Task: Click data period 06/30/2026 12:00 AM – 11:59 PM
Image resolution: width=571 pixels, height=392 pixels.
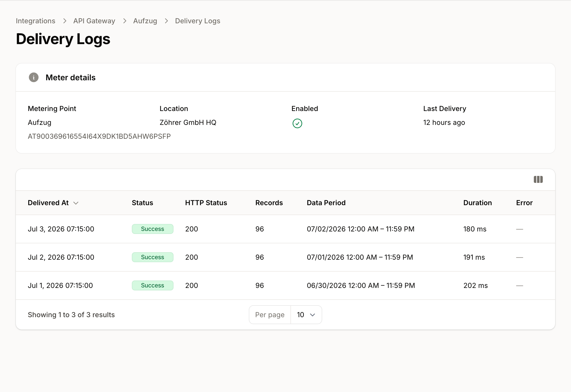Action: [361, 285]
